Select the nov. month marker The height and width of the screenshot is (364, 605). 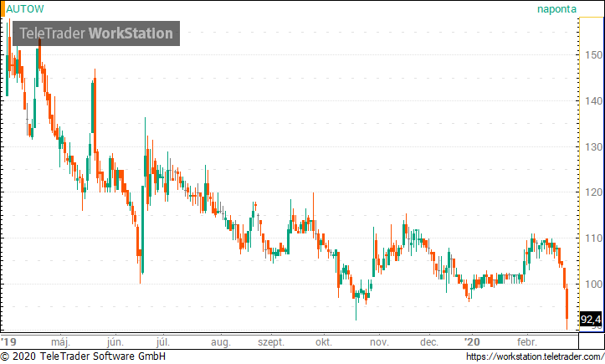pos(379,342)
